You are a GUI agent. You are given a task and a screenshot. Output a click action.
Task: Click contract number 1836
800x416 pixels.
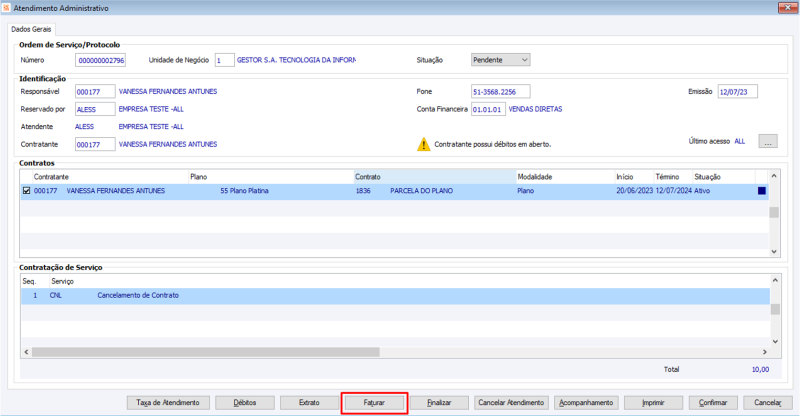363,191
